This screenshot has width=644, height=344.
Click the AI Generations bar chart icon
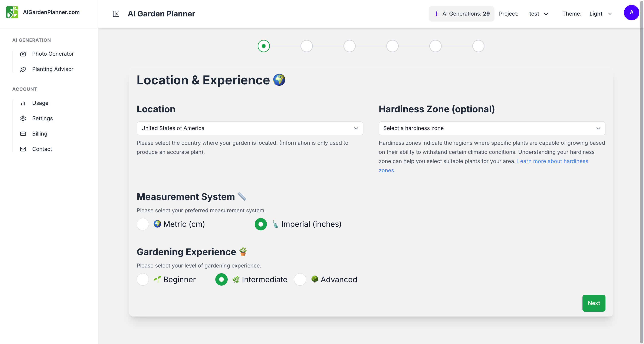click(x=437, y=14)
